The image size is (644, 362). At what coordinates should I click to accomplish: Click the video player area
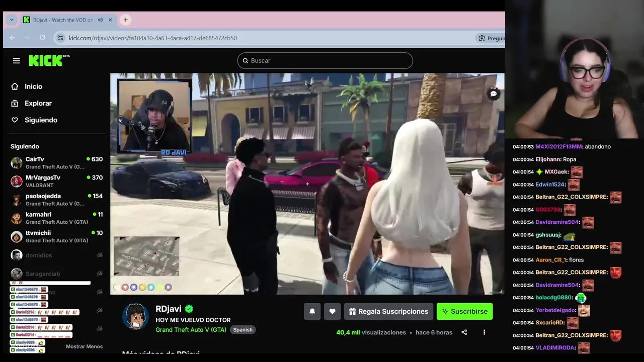[x=307, y=184]
